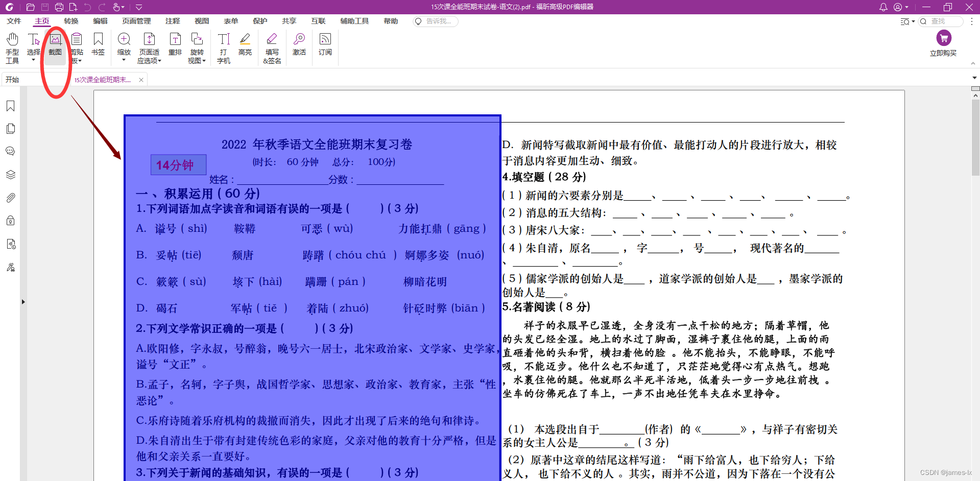Open Fill & Sign (填写&签名)
Viewport: 980px width, 481px height.
click(x=272, y=46)
